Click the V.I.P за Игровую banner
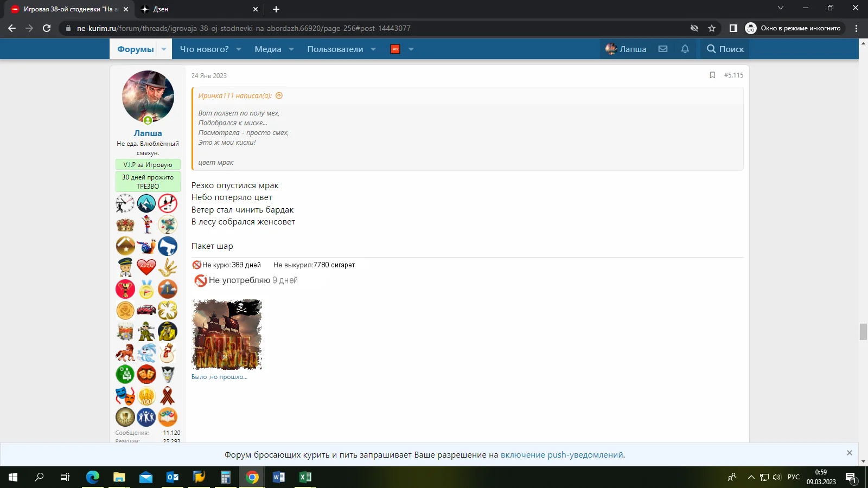The width and height of the screenshot is (868, 488). (x=148, y=165)
